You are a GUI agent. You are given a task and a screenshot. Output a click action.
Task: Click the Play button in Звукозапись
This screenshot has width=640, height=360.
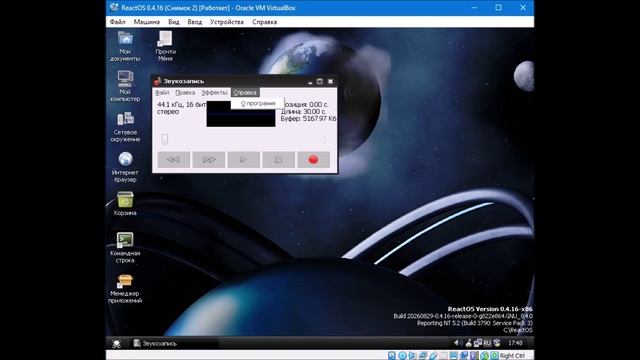coord(243,160)
